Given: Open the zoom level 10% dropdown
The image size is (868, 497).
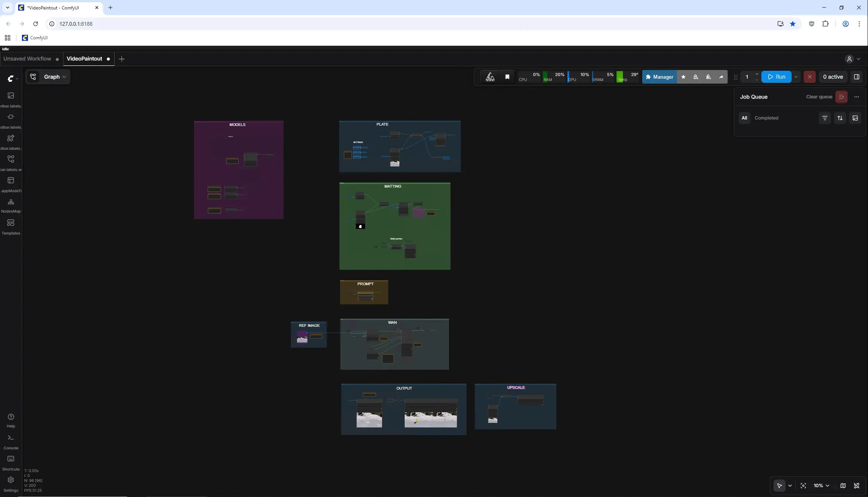Looking at the screenshot, I should tap(821, 486).
